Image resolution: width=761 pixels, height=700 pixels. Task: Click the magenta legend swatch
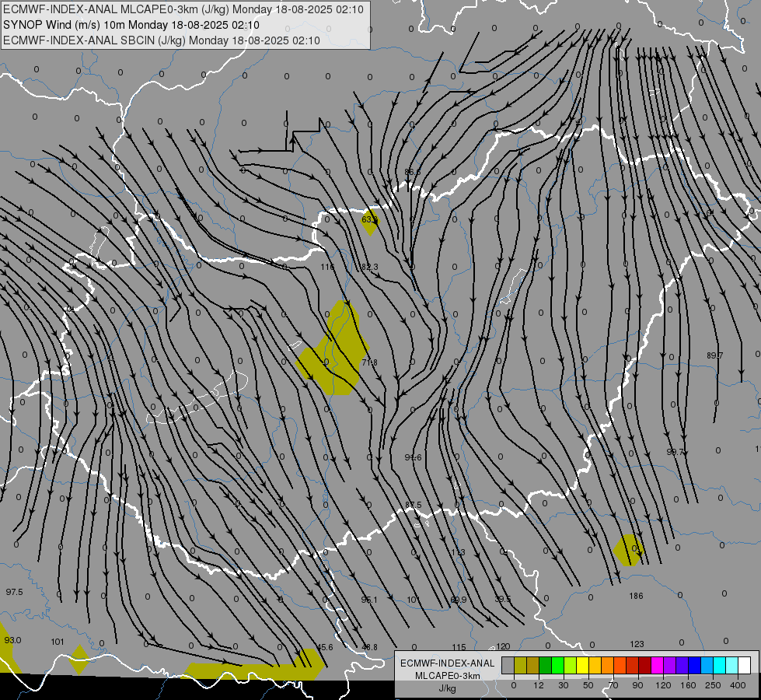(x=658, y=665)
